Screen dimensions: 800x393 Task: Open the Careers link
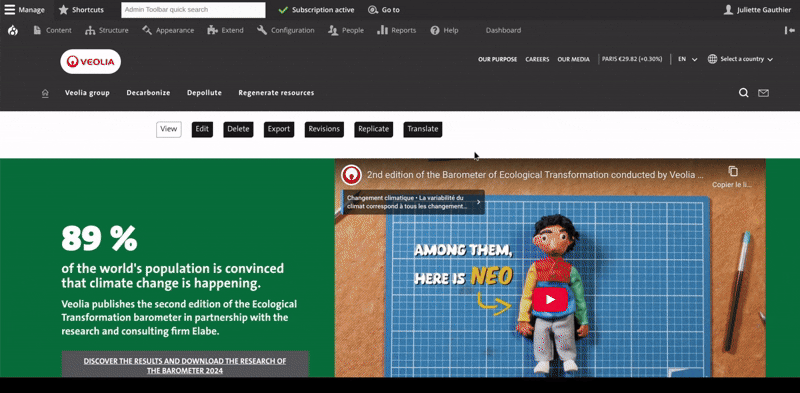[x=537, y=59]
